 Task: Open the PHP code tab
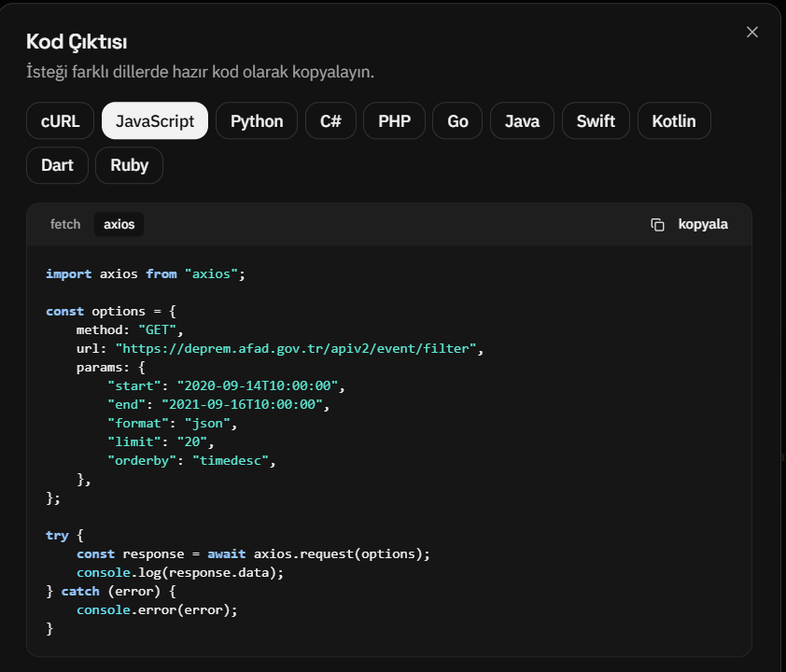click(395, 120)
